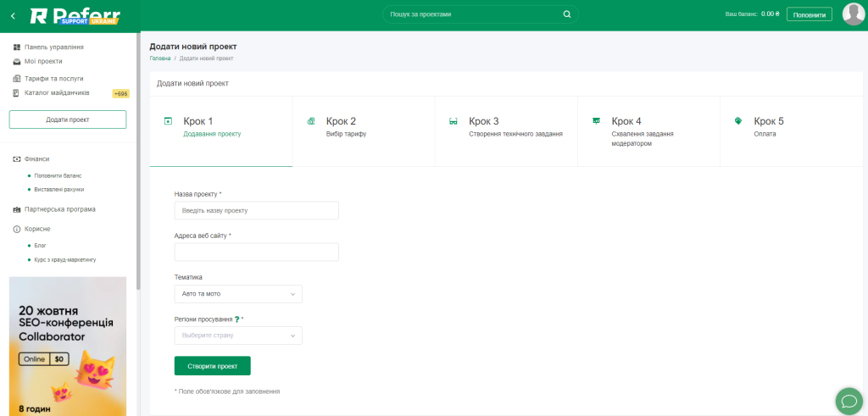
Task: Click the help question mark near Регіони просування
Action: click(x=236, y=319)
